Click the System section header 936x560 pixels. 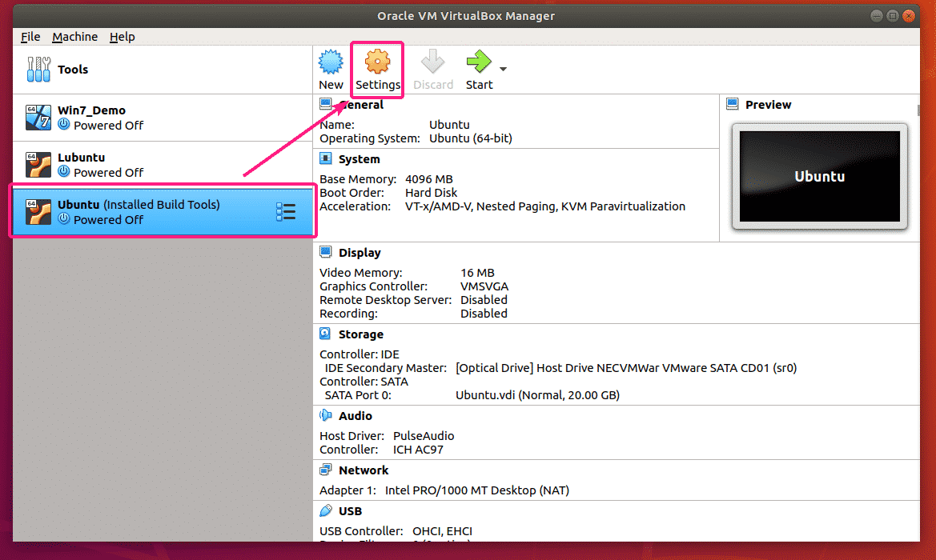[359, 159]
